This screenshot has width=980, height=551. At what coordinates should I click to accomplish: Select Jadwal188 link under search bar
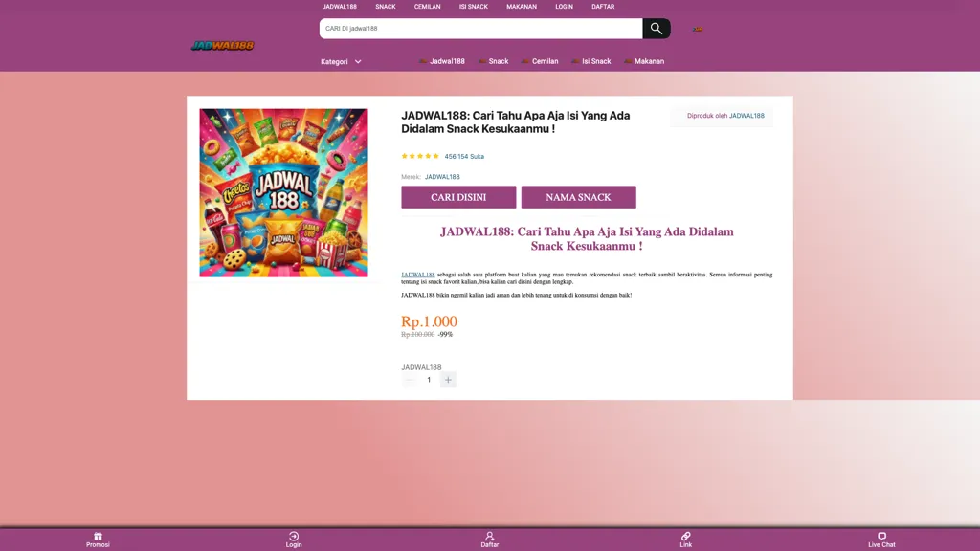442,61
